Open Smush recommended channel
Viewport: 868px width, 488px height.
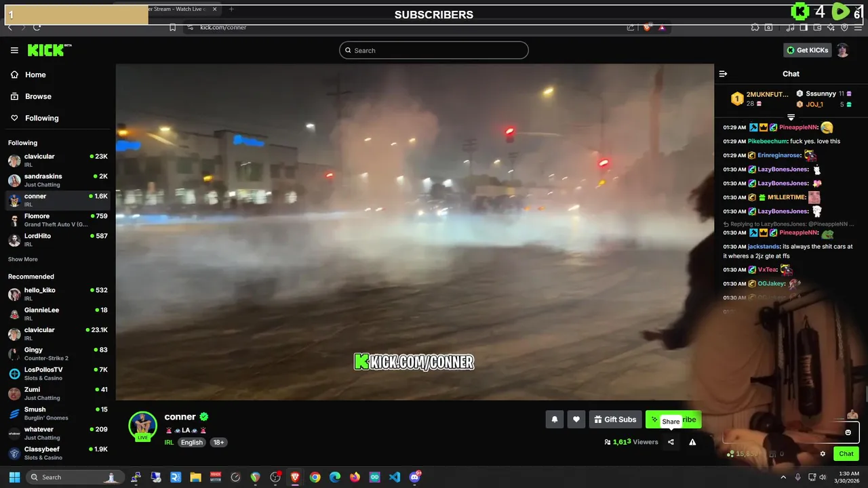[58, 413]
